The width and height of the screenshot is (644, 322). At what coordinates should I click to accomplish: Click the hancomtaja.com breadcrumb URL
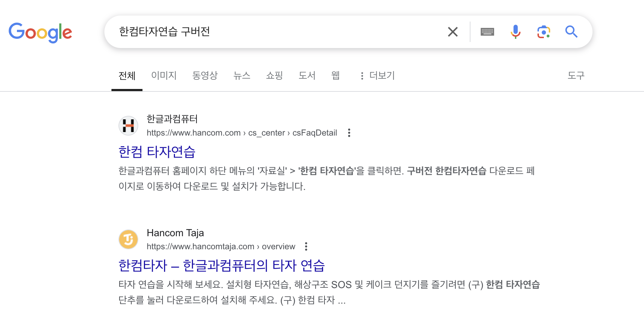(221, 246)
